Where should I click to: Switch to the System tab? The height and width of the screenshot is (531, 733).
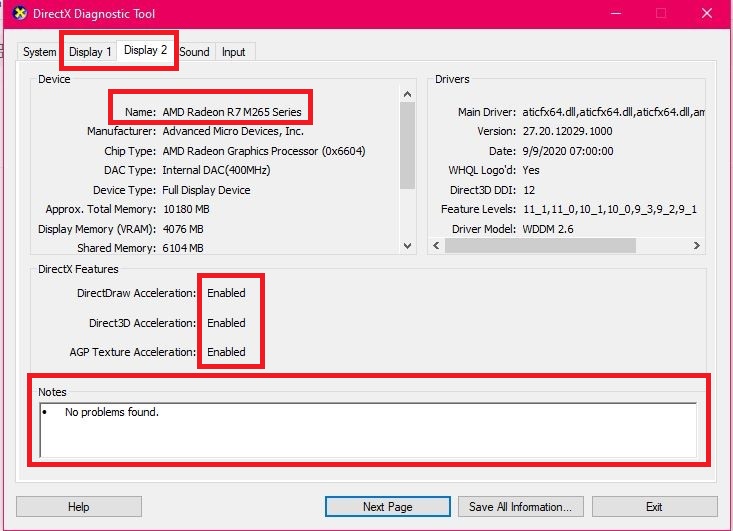pos(39,52)
